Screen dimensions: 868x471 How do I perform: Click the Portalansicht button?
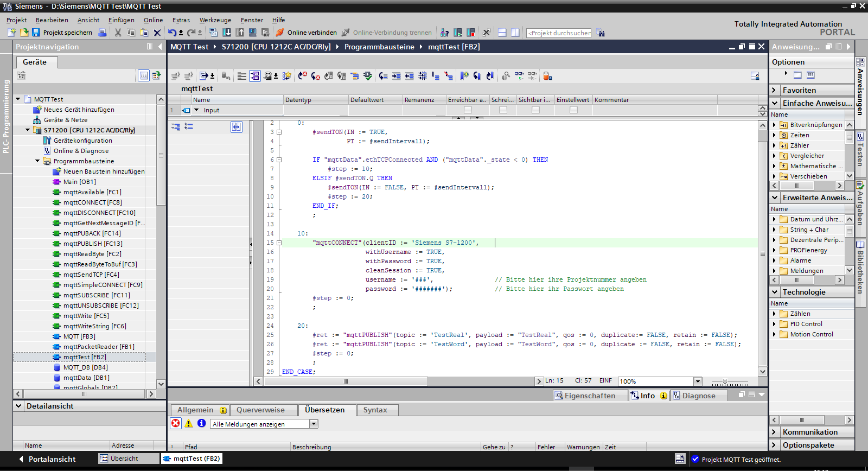point(52,459)
